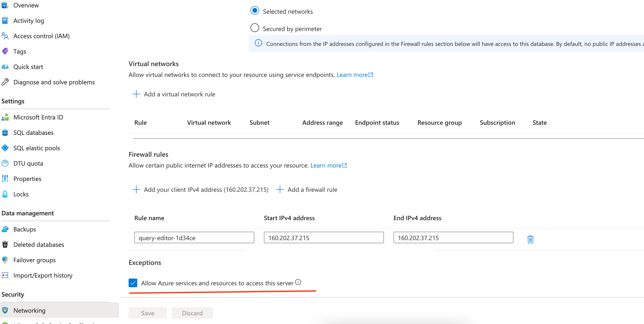Image resolution: width=644 pixels, height=324 pixels.
Task: Uncheck Allow Azure services and resources
Action: (133, 283)
